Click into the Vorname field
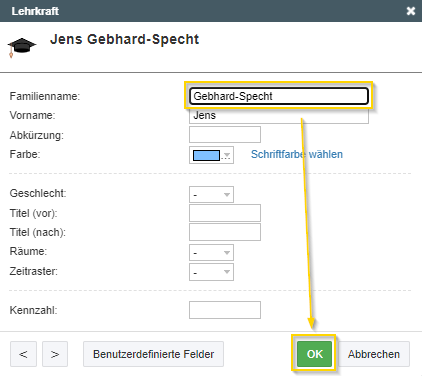 coord(279,116)
